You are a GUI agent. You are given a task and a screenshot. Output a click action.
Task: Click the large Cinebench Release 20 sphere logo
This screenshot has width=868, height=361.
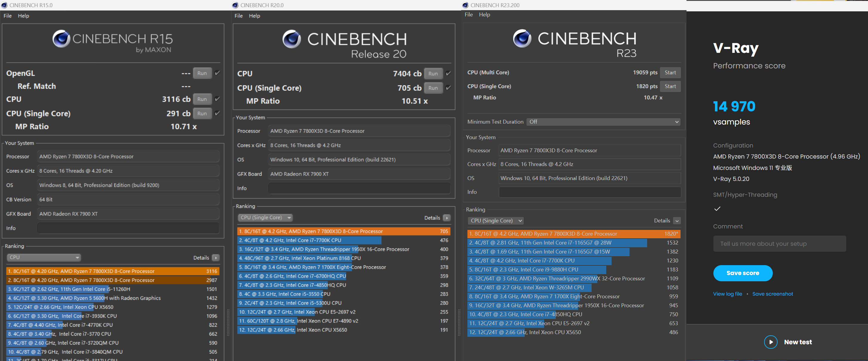(x=291, y=39)
